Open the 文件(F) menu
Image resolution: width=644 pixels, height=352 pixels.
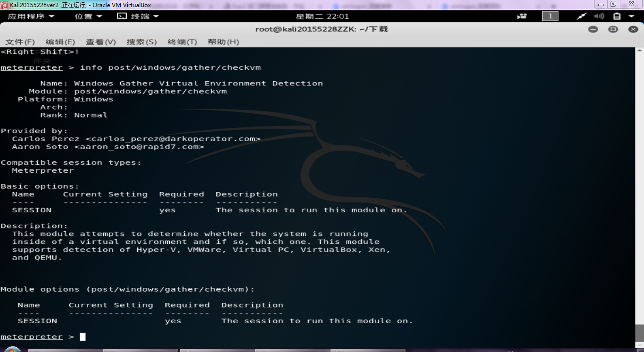20,42
